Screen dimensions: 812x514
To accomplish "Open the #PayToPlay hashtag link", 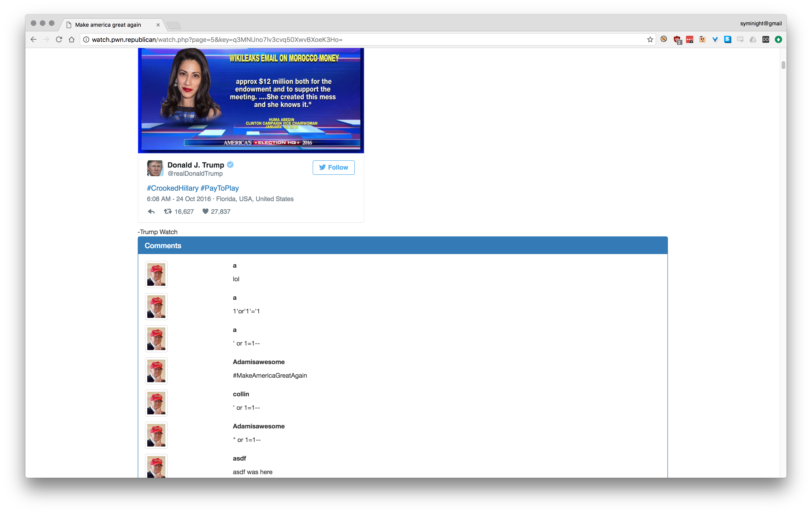I will (220, 188).
